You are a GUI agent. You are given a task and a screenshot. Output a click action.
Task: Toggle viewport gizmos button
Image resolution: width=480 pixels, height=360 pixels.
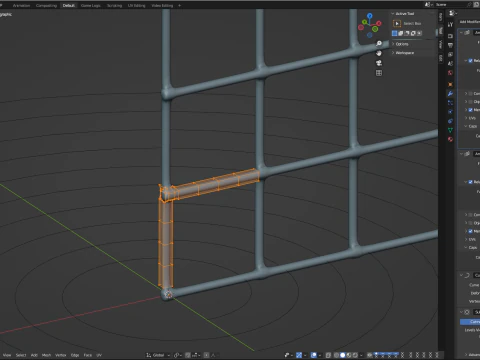299,355
